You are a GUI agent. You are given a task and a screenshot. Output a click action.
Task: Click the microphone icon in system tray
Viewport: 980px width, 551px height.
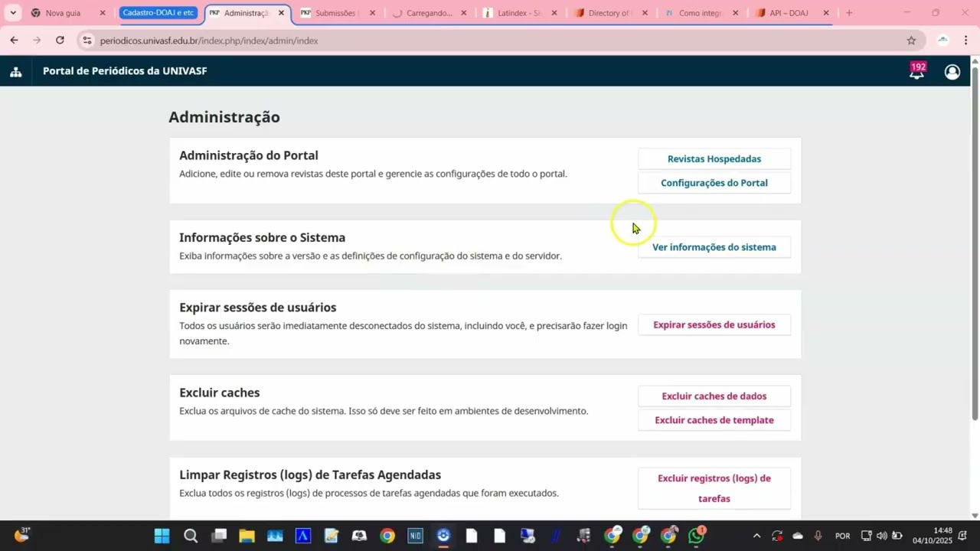(818, 536)
